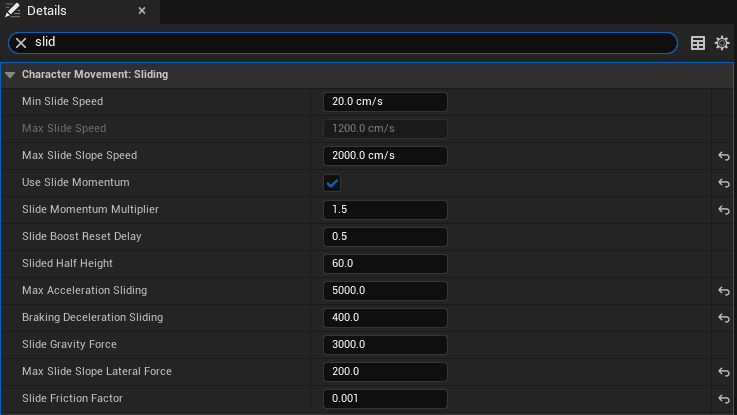Reset Slide Momentum Multiplier to default
The image size is (737, 415).
[x=724, y=210]
